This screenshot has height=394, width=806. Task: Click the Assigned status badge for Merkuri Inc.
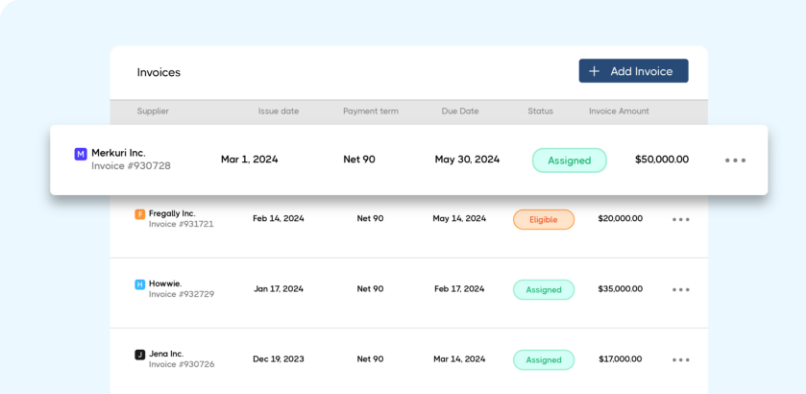pos(569,160)
